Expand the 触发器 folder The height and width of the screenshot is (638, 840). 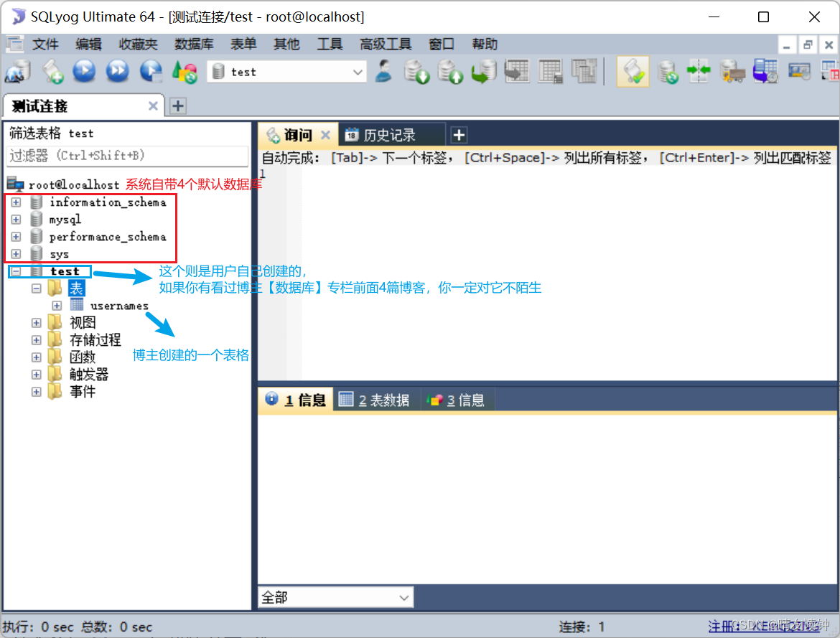click(x=37, y=374)
